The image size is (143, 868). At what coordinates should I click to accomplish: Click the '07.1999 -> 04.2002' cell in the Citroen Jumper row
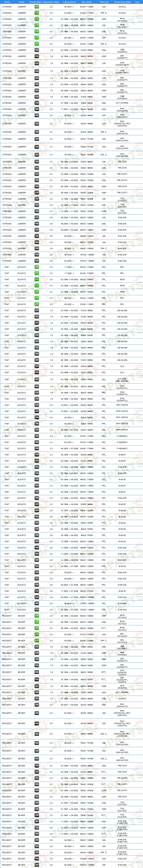[69, 103]
